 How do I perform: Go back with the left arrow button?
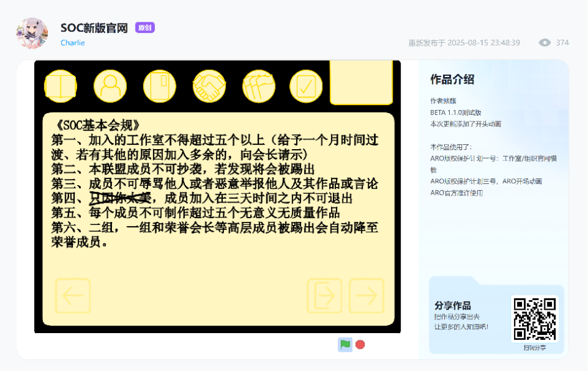(x=73, y=296)
